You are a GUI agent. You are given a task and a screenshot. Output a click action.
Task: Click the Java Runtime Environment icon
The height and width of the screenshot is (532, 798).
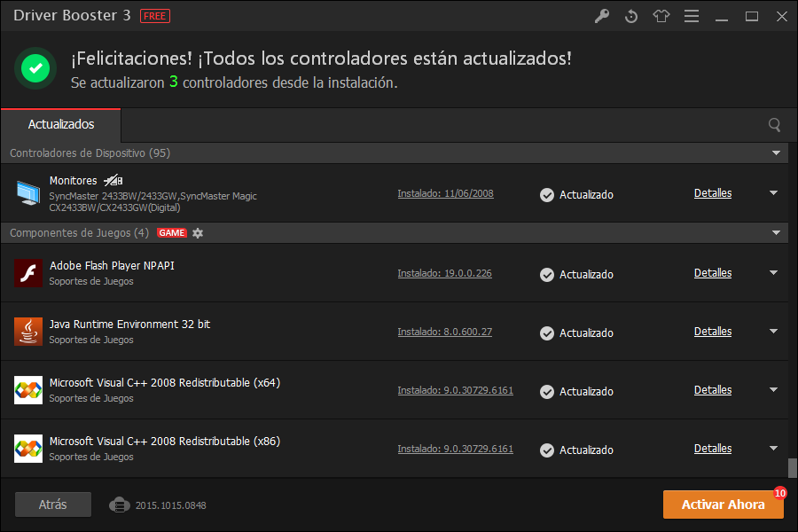(x=28, y=332)
